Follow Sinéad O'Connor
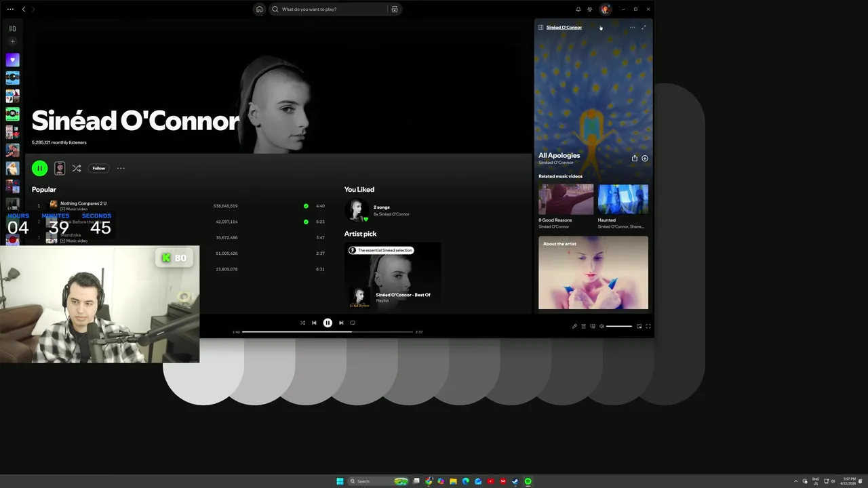Viewport: 868px width, 488px height. (99, 168)
